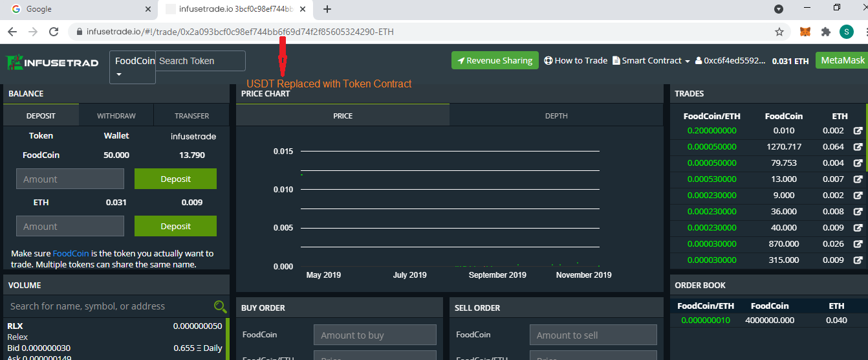
Task: Go back with the browser back arrow
Action: coord(13,31)
